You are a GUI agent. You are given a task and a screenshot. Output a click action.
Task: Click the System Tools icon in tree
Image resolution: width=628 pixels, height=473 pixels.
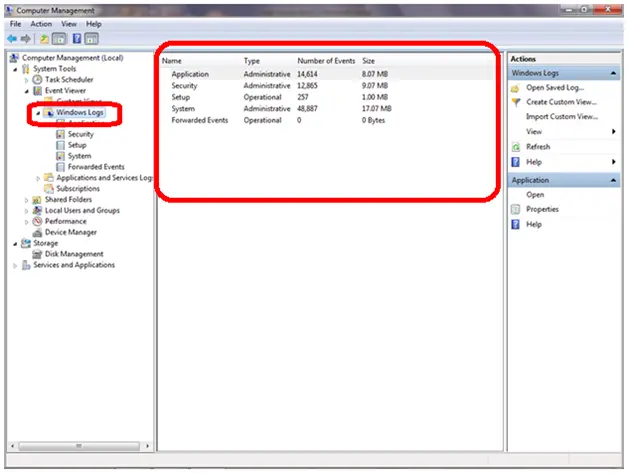pyautogui.click(x=26, y=69)
